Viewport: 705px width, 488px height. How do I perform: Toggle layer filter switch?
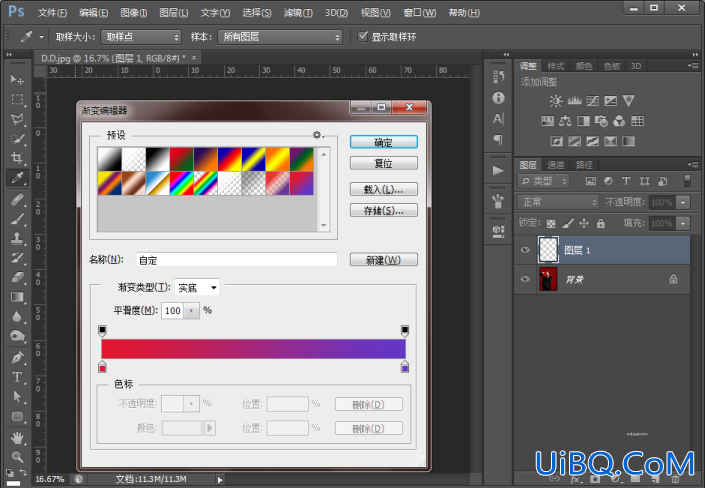(x=687, y=181)
